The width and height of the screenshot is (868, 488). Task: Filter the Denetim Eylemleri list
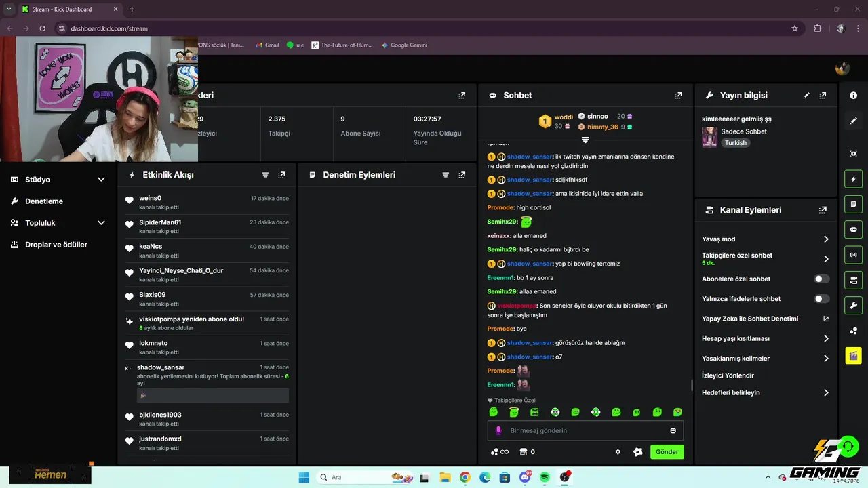coord(446,175)
